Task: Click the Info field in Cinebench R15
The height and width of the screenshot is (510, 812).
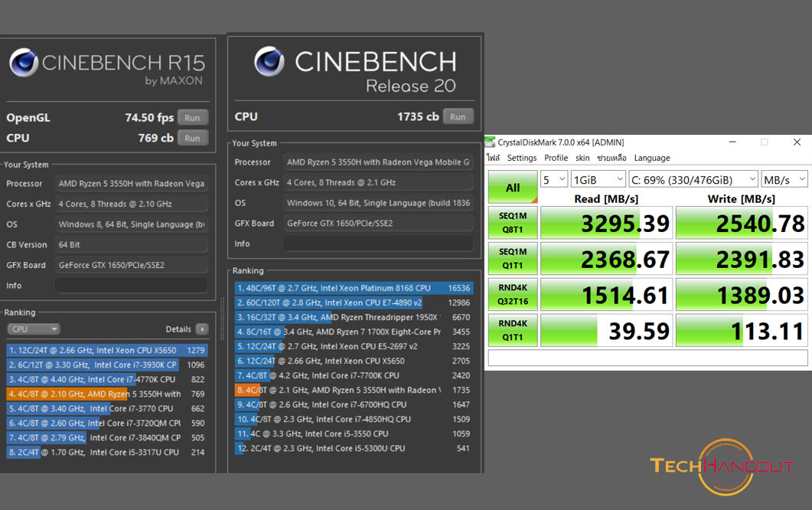Action: click(132, 286)
